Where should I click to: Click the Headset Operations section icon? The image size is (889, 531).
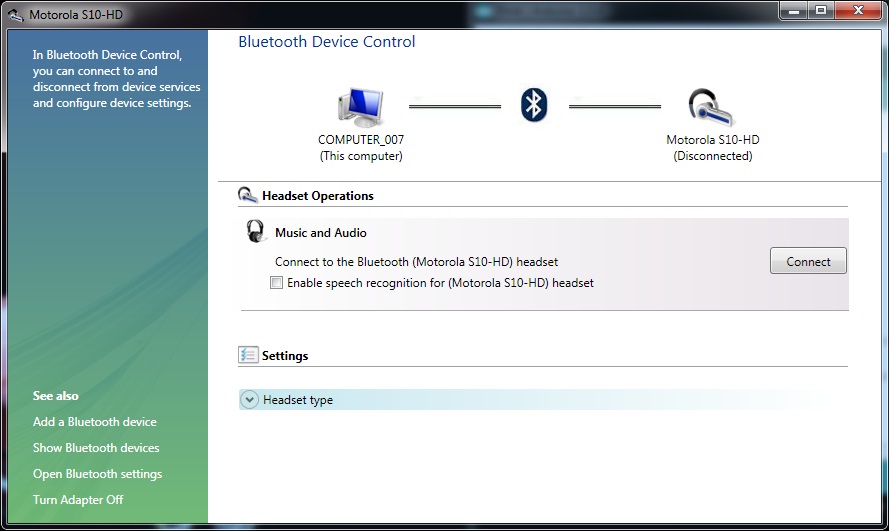click(248, 196)
